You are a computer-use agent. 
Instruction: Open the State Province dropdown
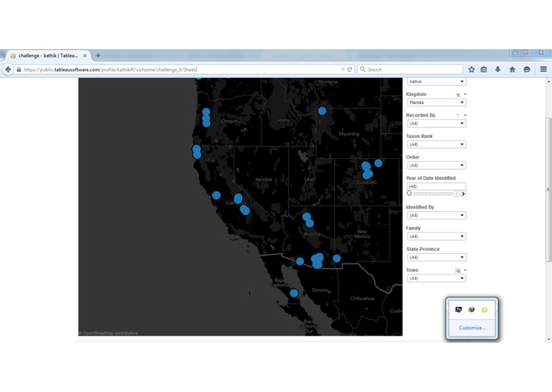pos(437,257)
